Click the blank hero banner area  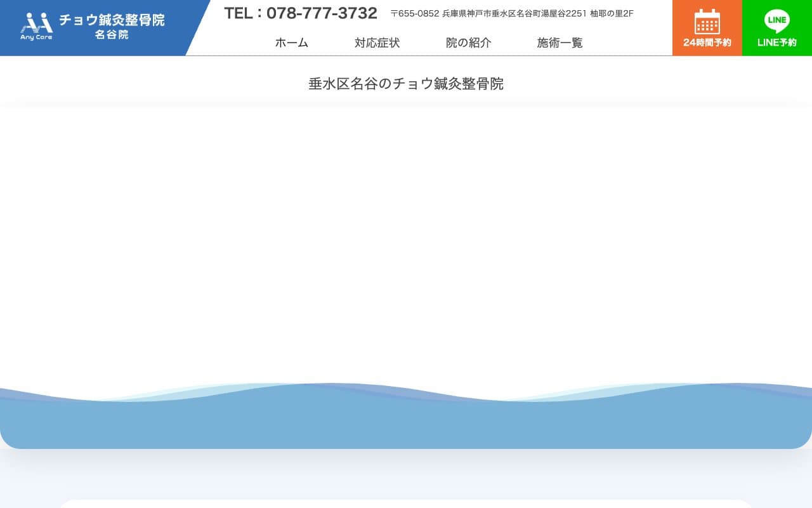[x=406, y=241]
